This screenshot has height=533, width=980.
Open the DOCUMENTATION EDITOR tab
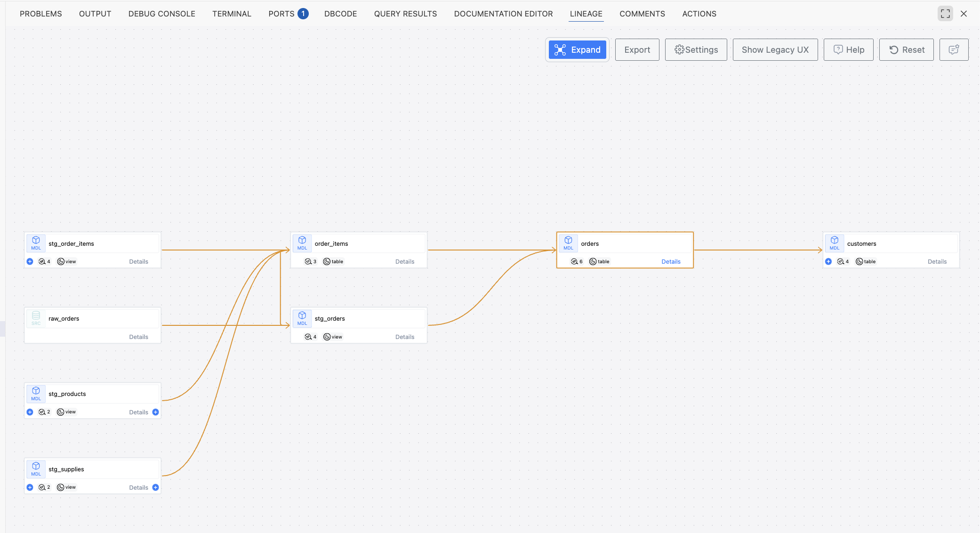(x=503, y=14)
